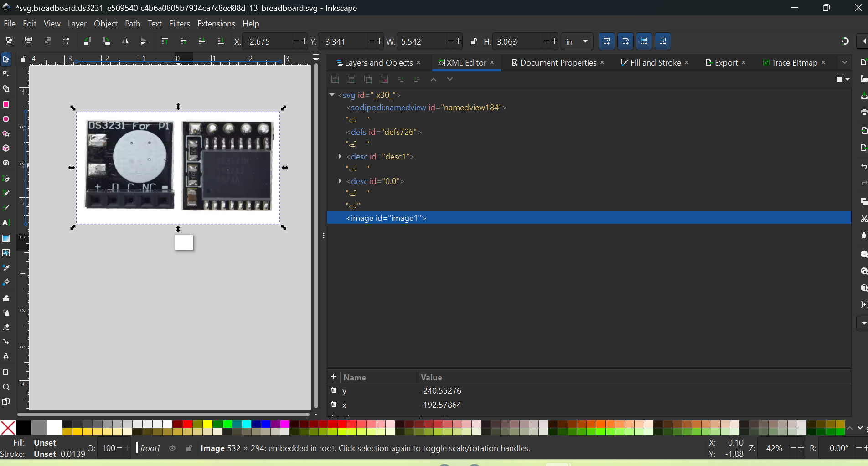This screenshot has height=466, width=868.
Task: Pick the Dropper color picker tool
Action: click(x=6, y=268)
